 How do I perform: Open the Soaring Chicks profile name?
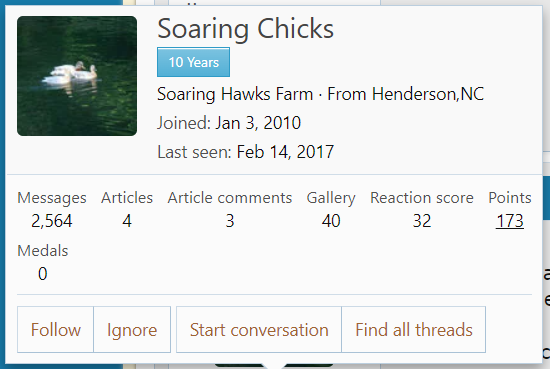pyautogui.click(x=246, y=29)
